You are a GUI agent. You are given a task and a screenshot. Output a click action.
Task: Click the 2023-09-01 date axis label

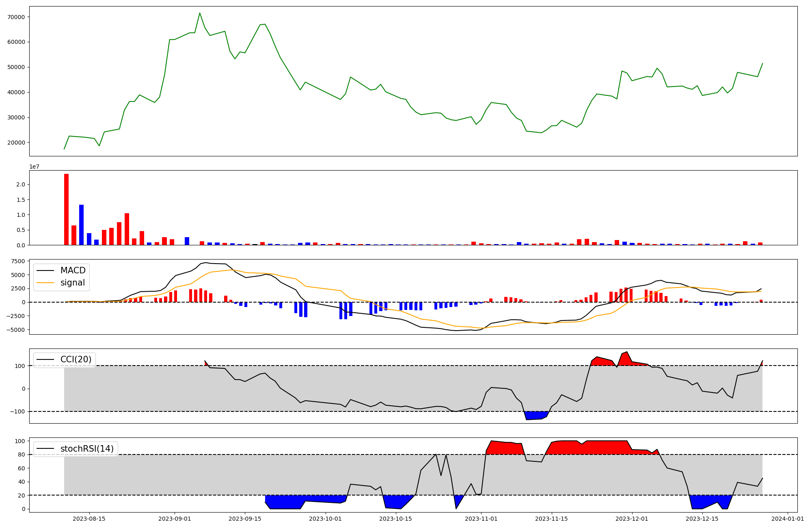coord(175,519)
